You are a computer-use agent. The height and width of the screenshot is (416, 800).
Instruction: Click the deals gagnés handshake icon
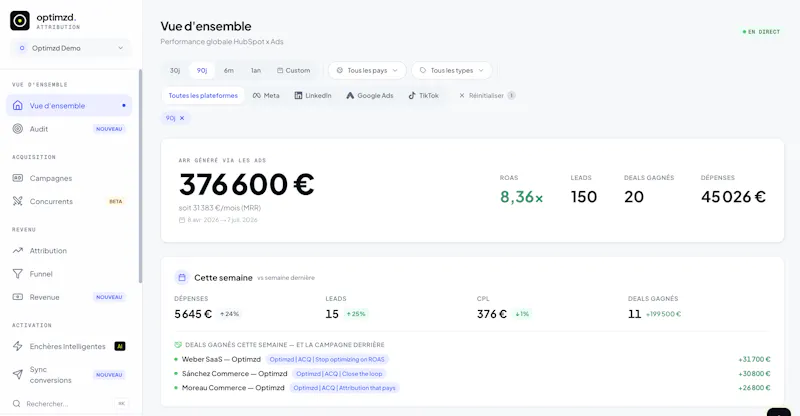178,345
